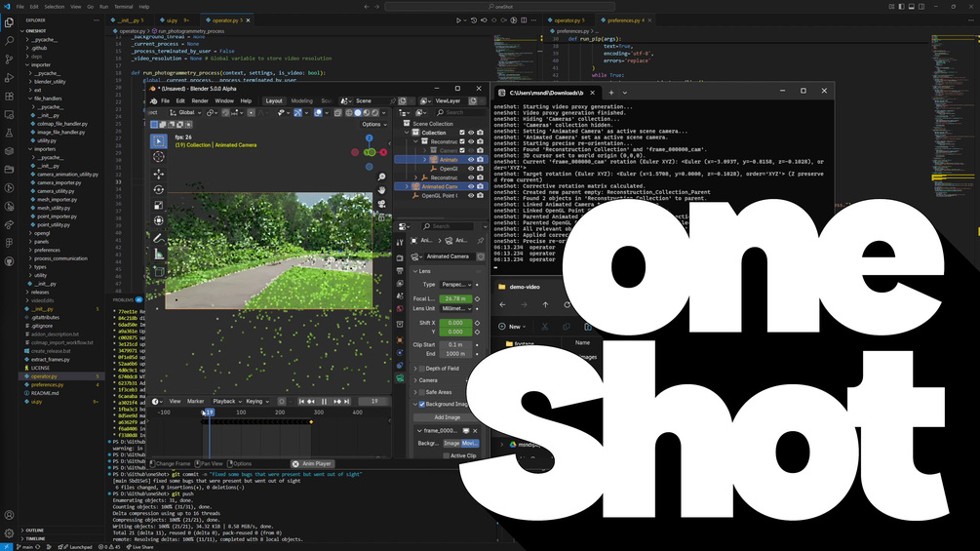The image size is (980, 551).
Task: Select the Blender Add Cube tool
Action: click(x=158, y=272)
